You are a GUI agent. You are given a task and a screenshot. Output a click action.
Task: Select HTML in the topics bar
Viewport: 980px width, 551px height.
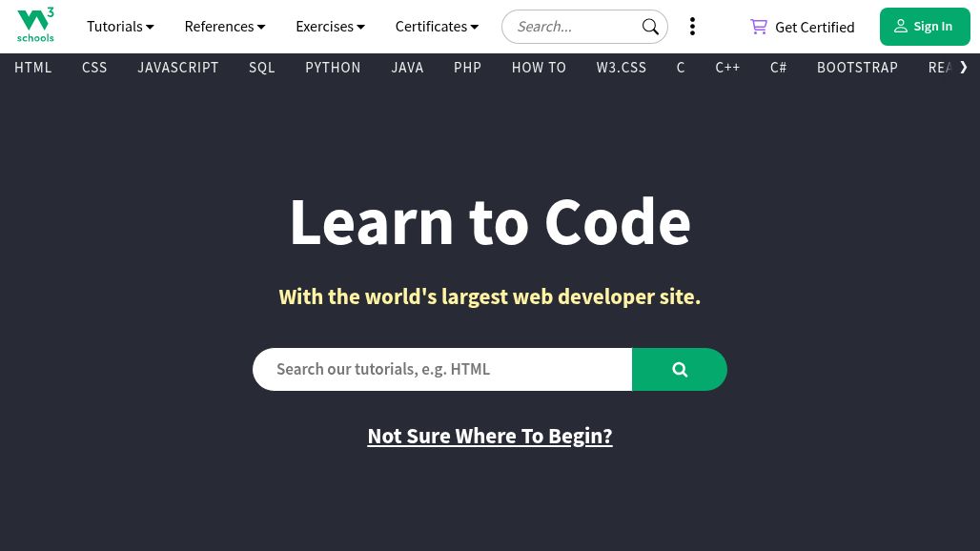[x=33, y=68]
